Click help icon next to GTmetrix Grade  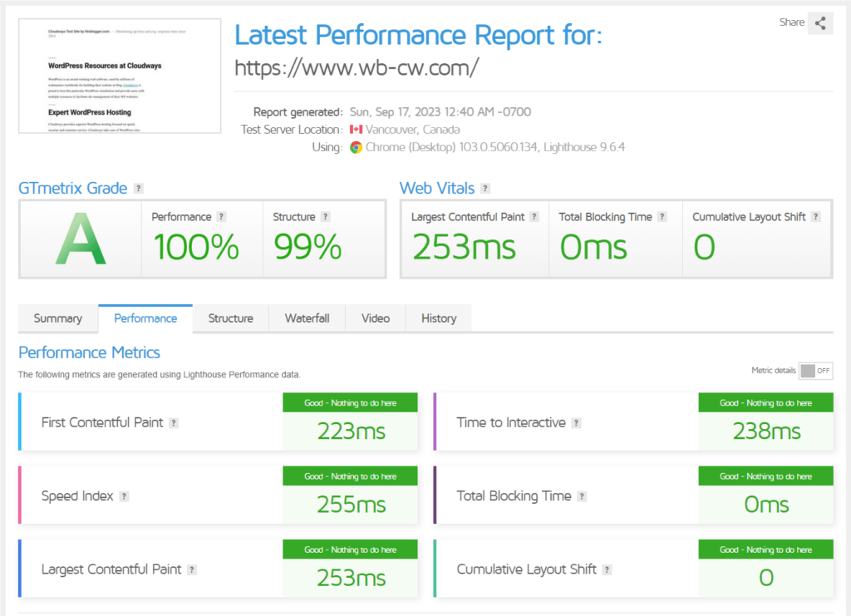(139, 189)
